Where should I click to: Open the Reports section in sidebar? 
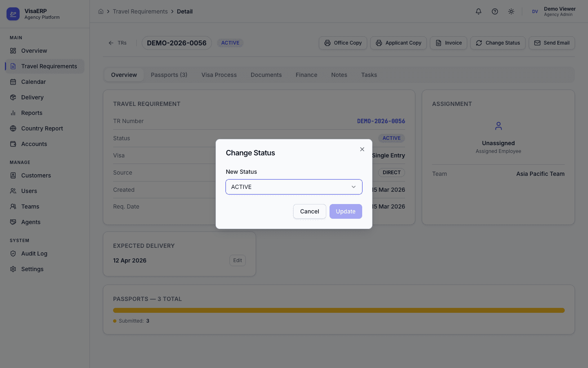(32, 113)
